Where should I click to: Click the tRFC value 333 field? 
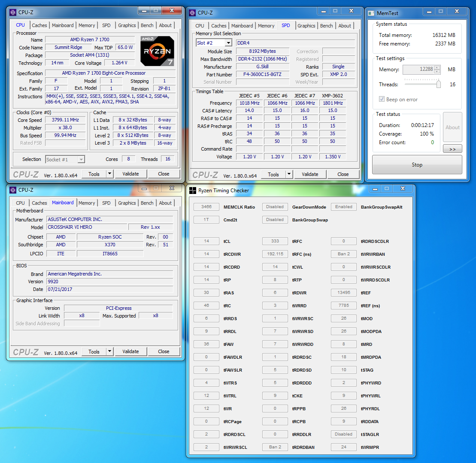[275, 241]
